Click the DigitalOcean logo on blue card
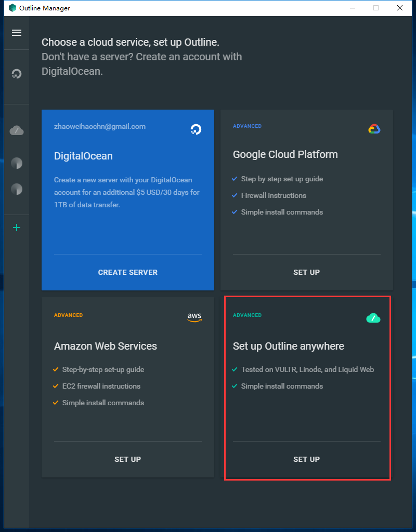 196,129
